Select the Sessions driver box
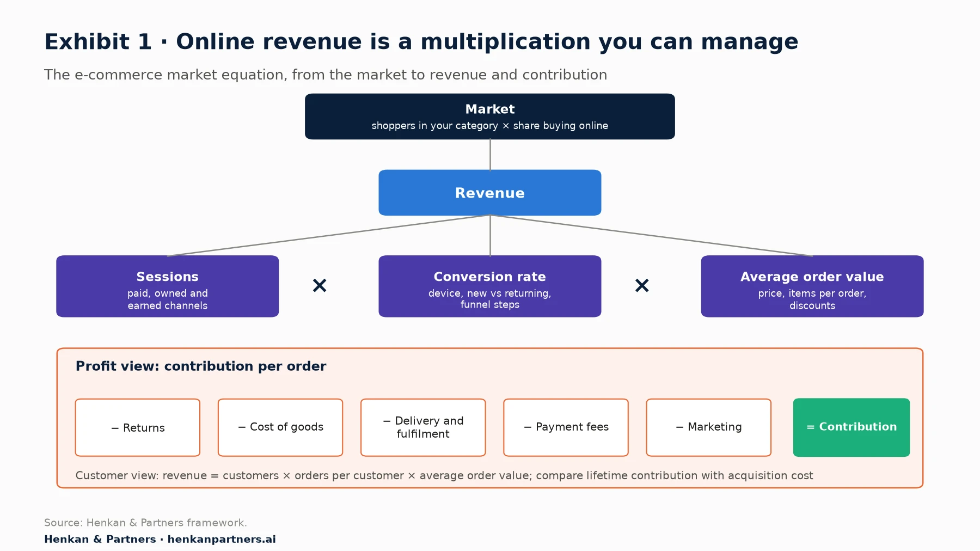980x551 pixels. coord(168,286)
